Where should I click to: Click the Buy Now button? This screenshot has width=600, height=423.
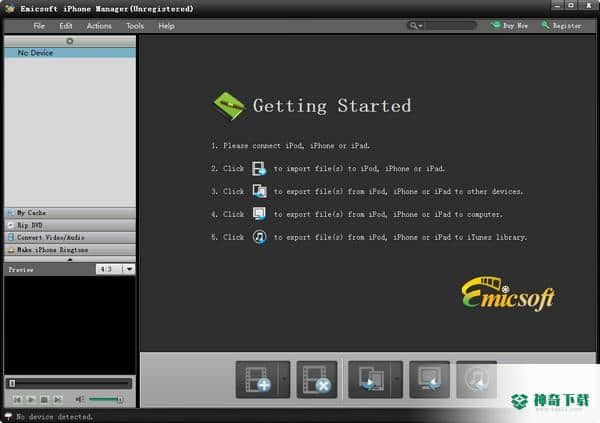(x=509, y=26)
